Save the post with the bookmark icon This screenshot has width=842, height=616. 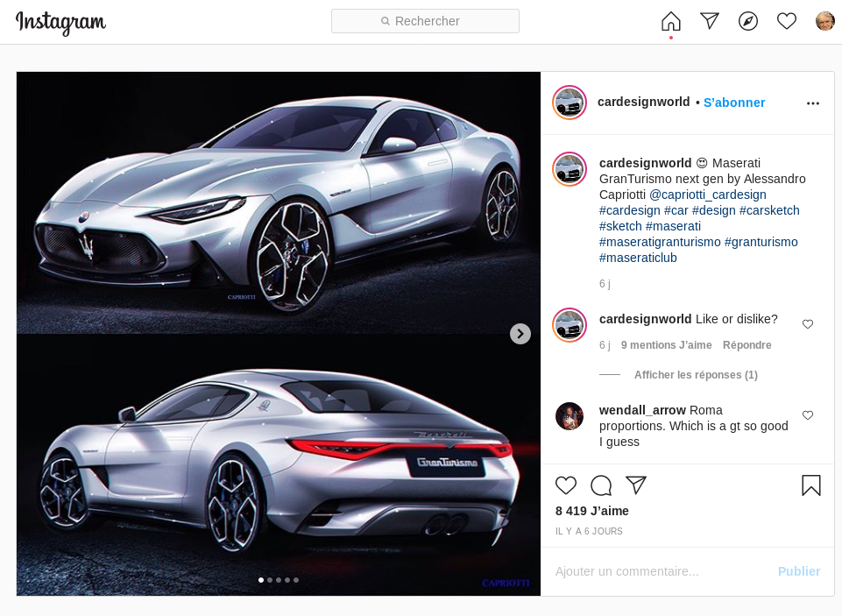(811, 485)
